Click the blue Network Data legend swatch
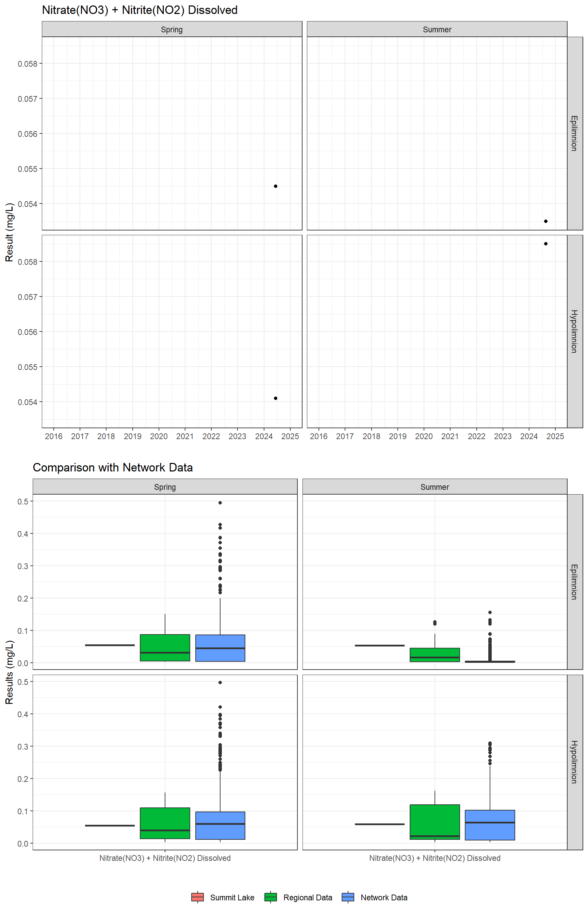 click(x=348, y=897)
